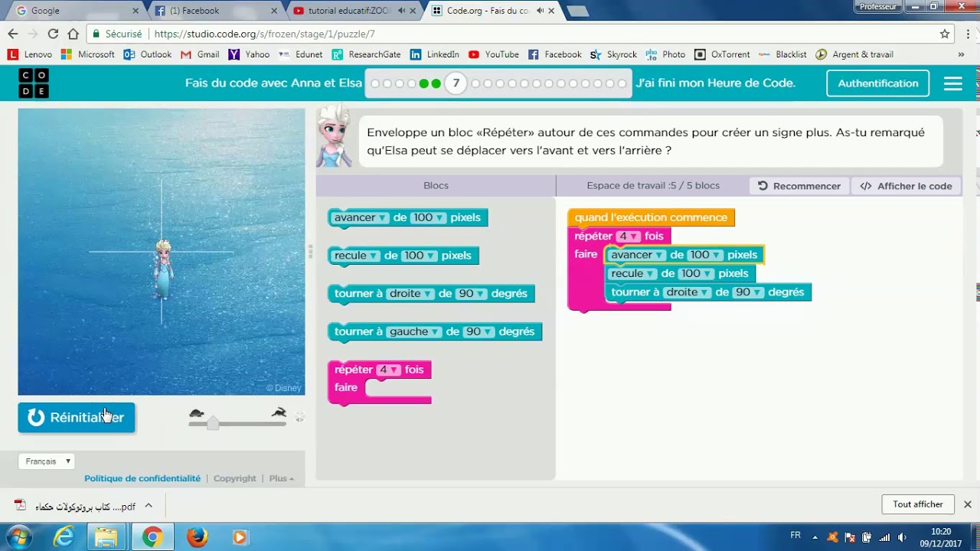Open recule pixels dropdown in workspace block
Viewport: 980px width, 551px height.
pos(696,274)
